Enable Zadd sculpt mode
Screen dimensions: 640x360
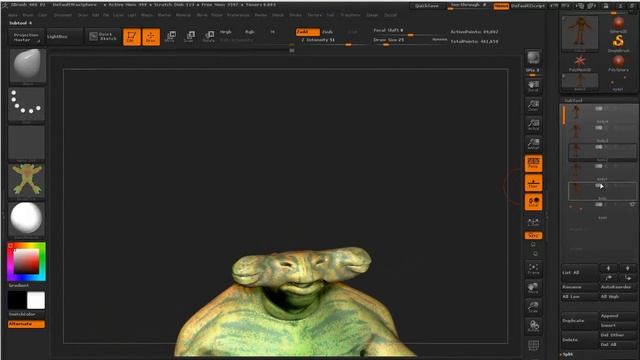pyautogui.click(x=307, y=32)
